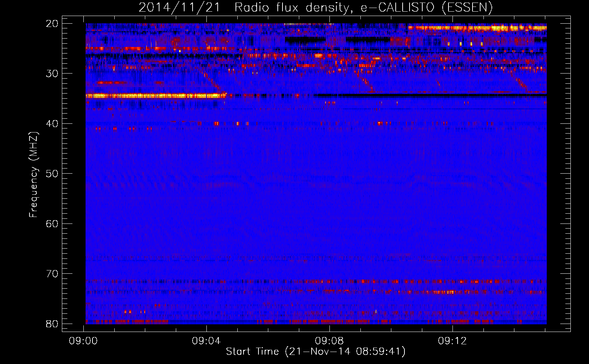
Task: Click the 30 MHz frequency tick label
Action: pyautogui.click(x=52, y=74)
